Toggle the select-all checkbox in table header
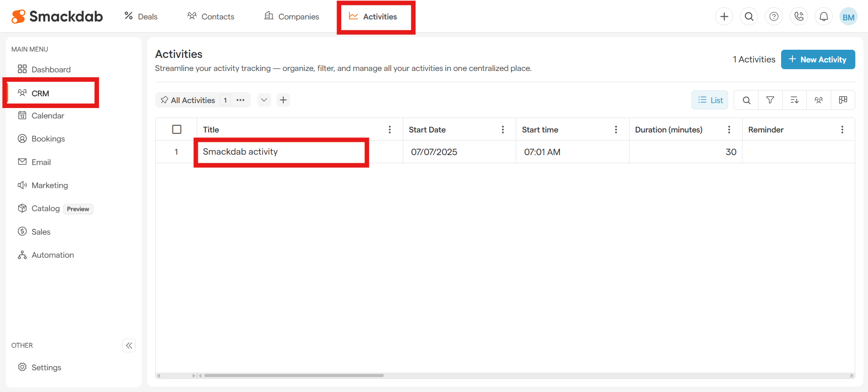This screenshot has height=392, width=868. click(177, 129)
